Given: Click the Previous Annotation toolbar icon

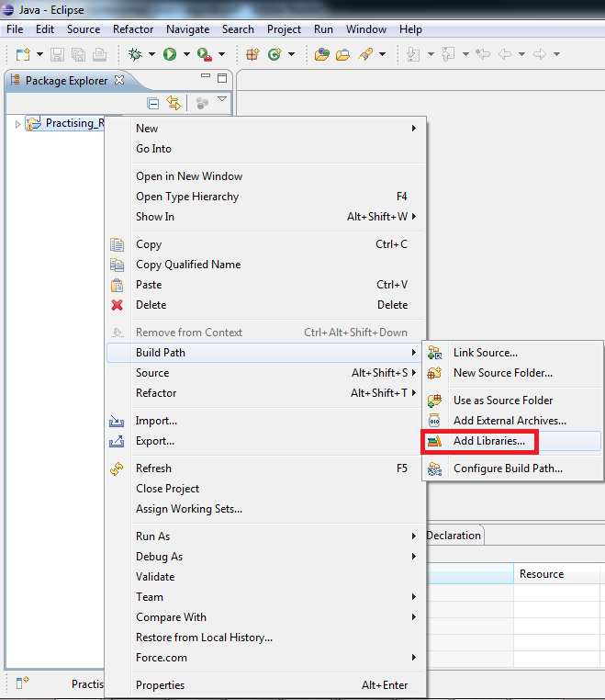Looking at the screenshot, I should [x=448, y=54].
